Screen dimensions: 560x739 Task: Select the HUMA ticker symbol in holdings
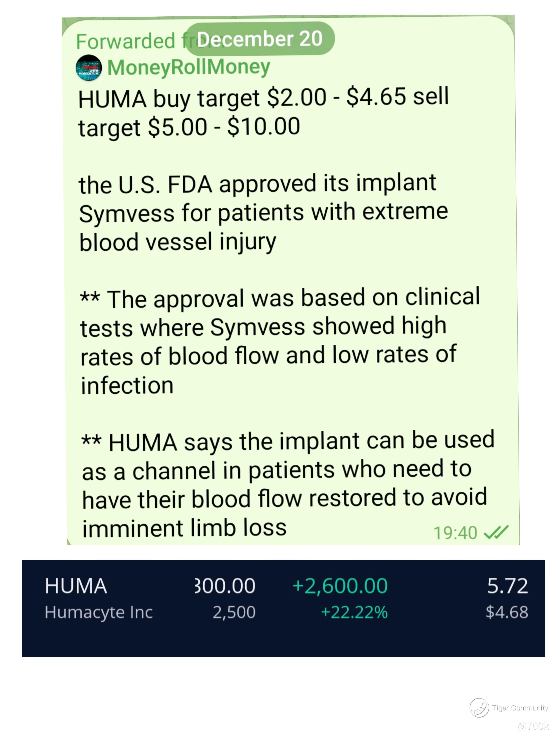[x=76, y=586]
